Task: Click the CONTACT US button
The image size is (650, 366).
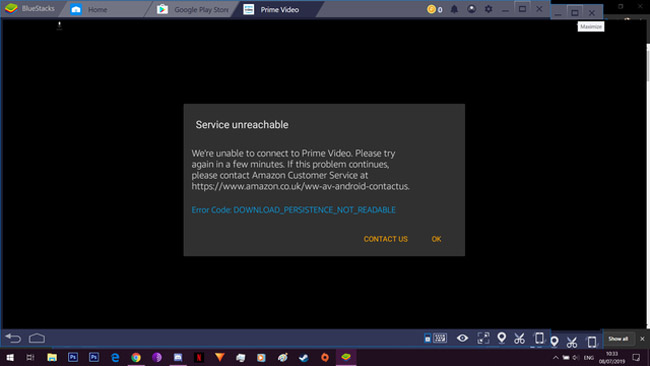Action: click(x=386, y=239)
